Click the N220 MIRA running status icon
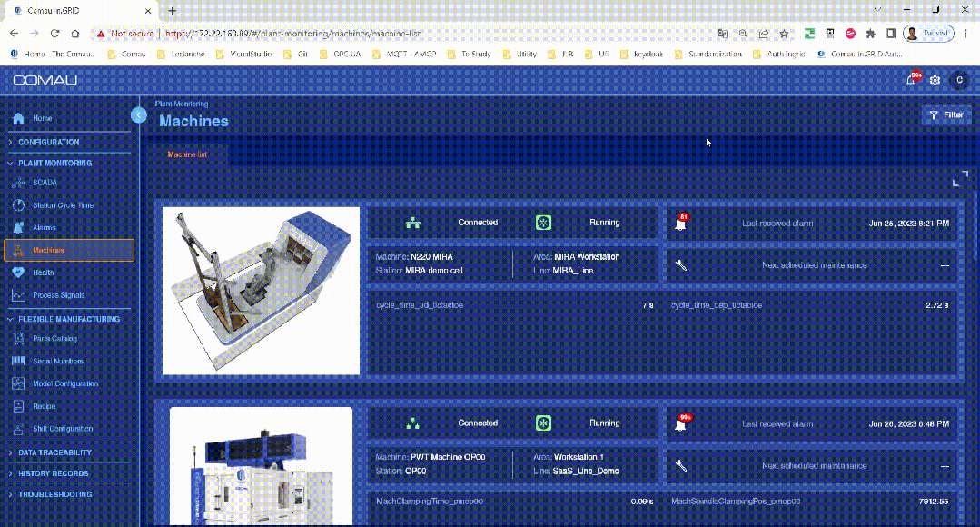Viewport: 980px width, 527px height. pyautogui.click(x=543, y=223)
